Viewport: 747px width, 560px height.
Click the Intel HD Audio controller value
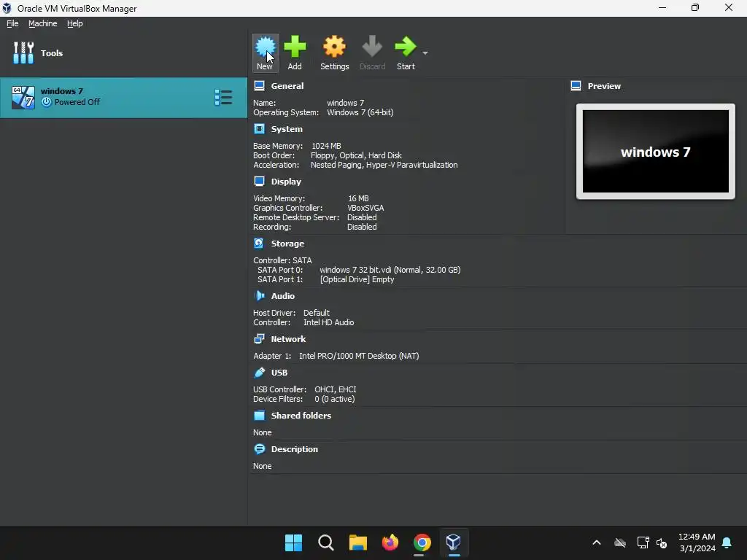(329, 322)
